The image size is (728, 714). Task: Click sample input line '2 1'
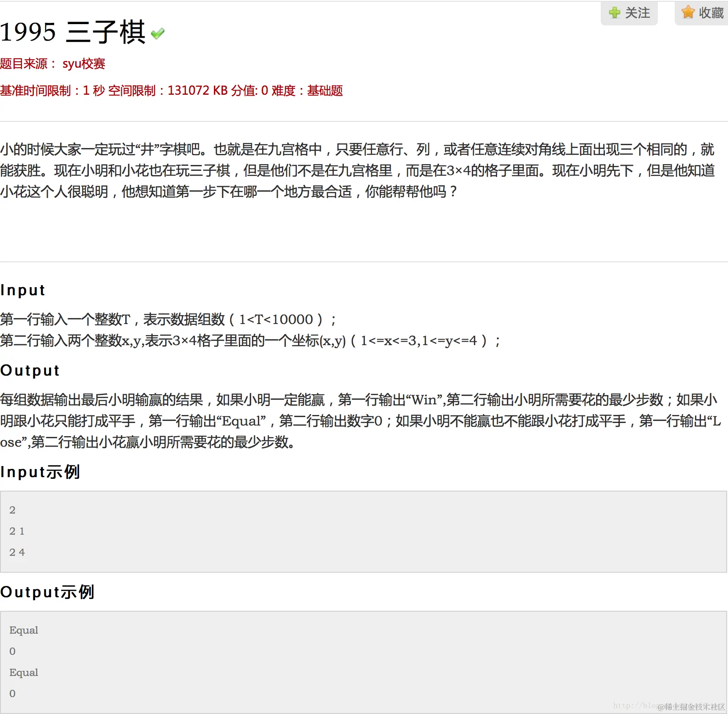pyautogui.click(x=17, y=531)
